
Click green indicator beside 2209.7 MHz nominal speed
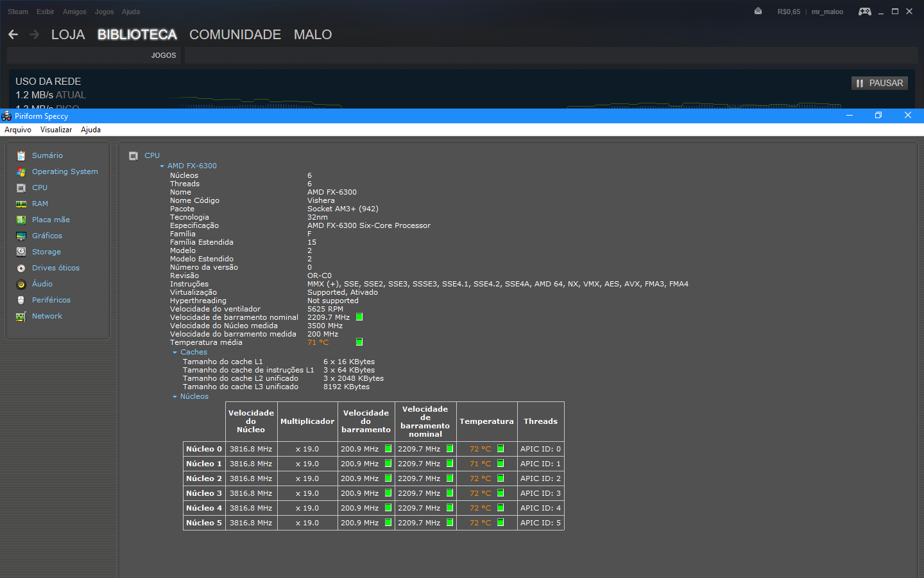point(359,317)
